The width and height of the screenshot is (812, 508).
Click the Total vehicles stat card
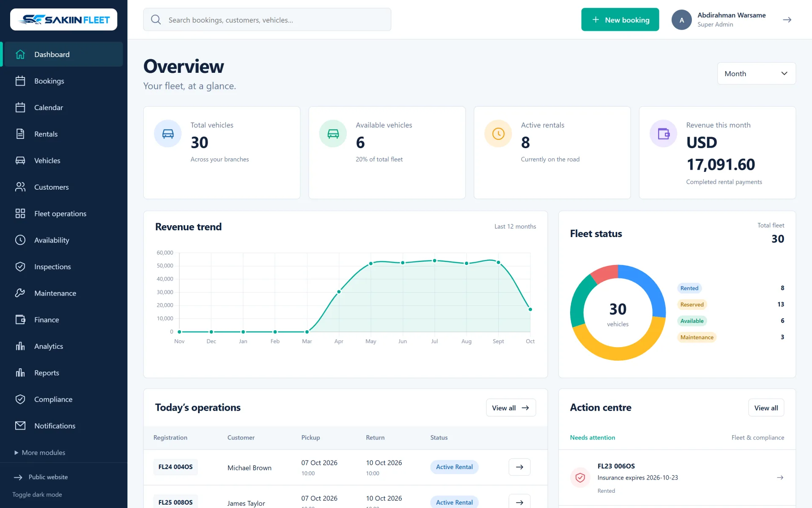point(222,152)
